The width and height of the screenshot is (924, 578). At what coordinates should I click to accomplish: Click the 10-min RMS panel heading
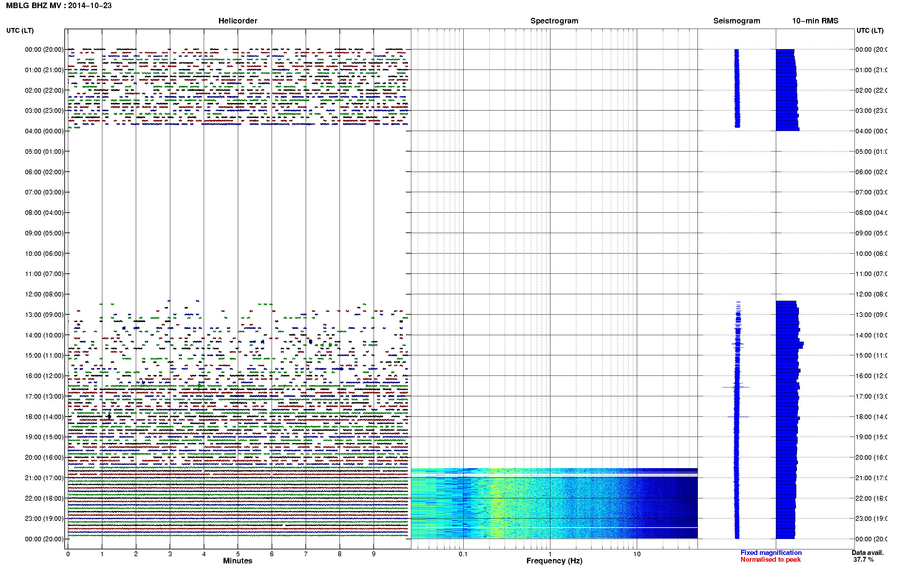click(815, 21)
